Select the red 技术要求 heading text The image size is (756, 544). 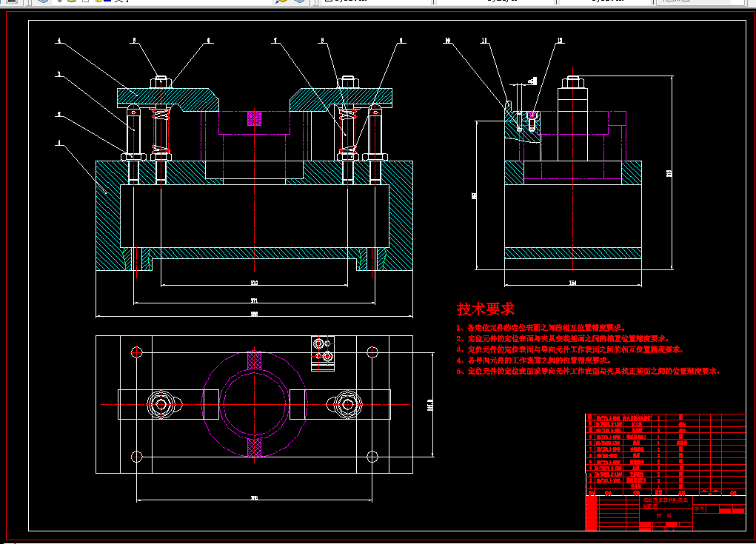tap(486, 309)
